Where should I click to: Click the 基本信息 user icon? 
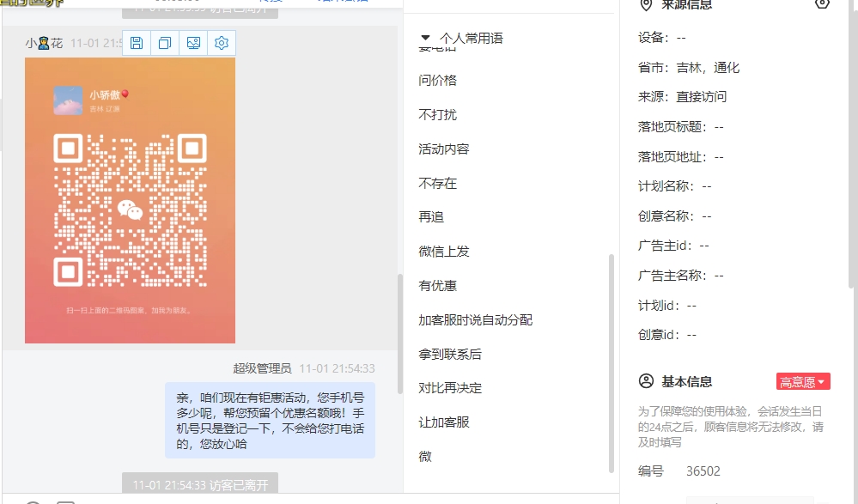tap(646, 381)
